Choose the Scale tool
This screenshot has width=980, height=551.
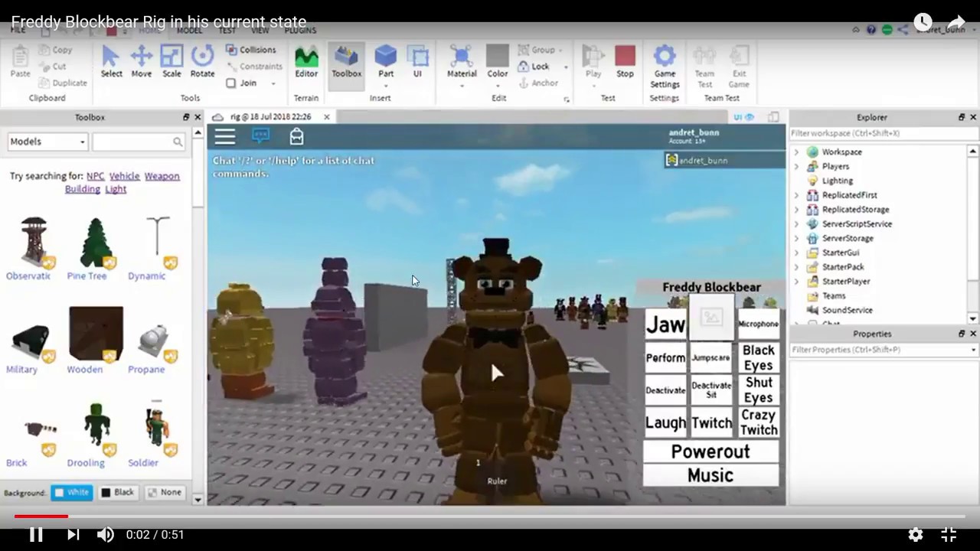(x=171, y=61)
